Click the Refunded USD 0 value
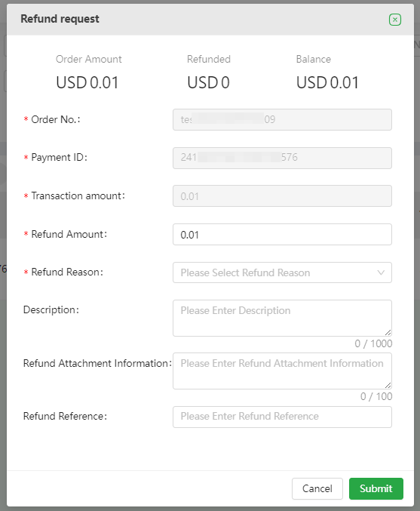Viewport: 420px width, 511px height. [208, 82]
